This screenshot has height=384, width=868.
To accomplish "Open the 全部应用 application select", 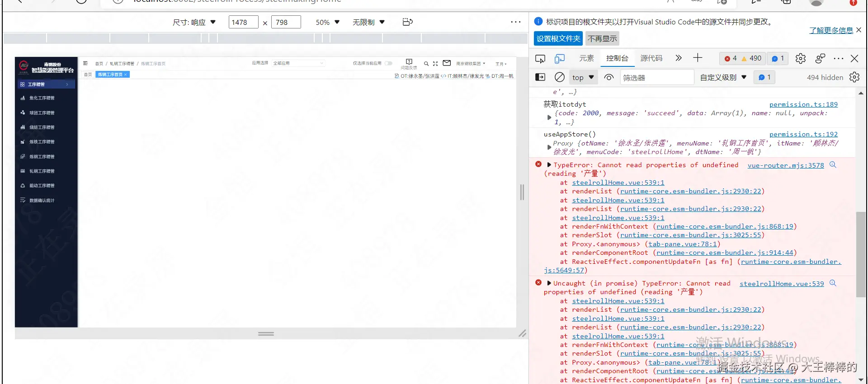I will point(298,63).
